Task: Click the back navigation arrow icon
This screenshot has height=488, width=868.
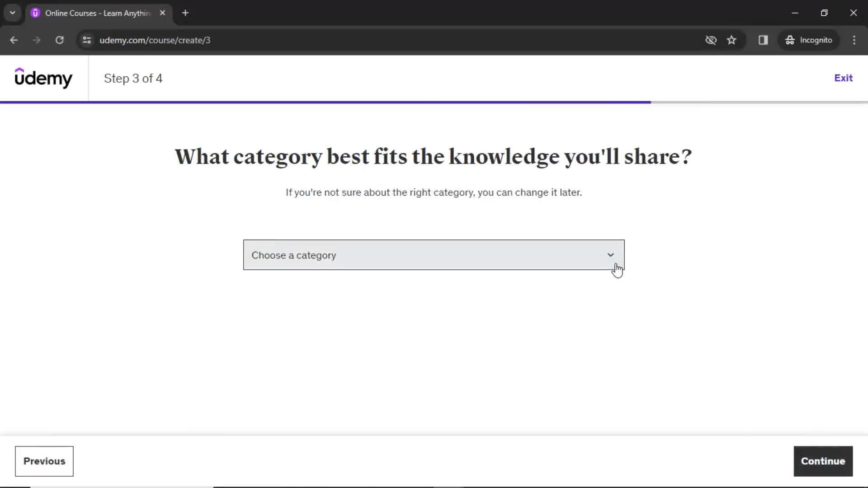Action: click(x=14, y=40)
